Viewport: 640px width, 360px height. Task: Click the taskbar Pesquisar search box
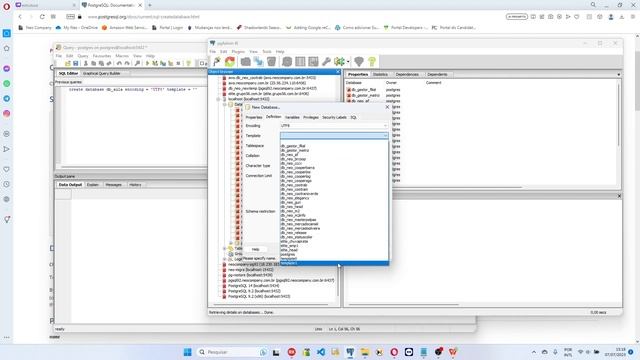231,352
